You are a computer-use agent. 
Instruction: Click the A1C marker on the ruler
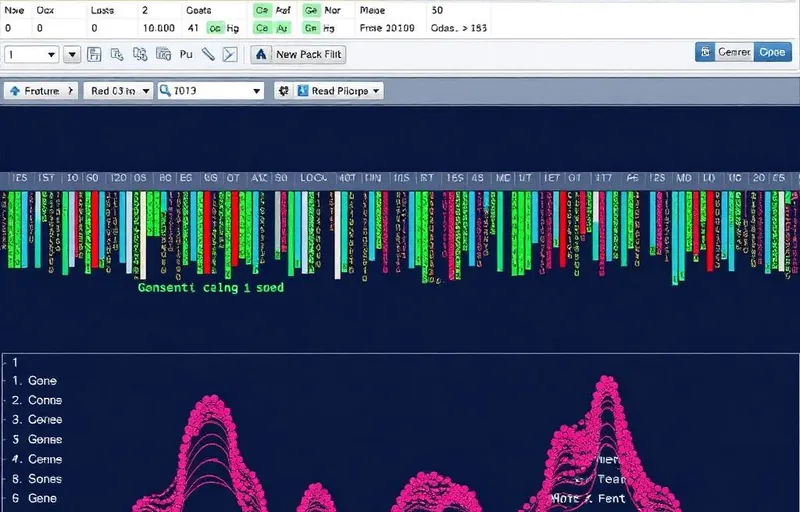pyautogui.click(x=259, y=177)
